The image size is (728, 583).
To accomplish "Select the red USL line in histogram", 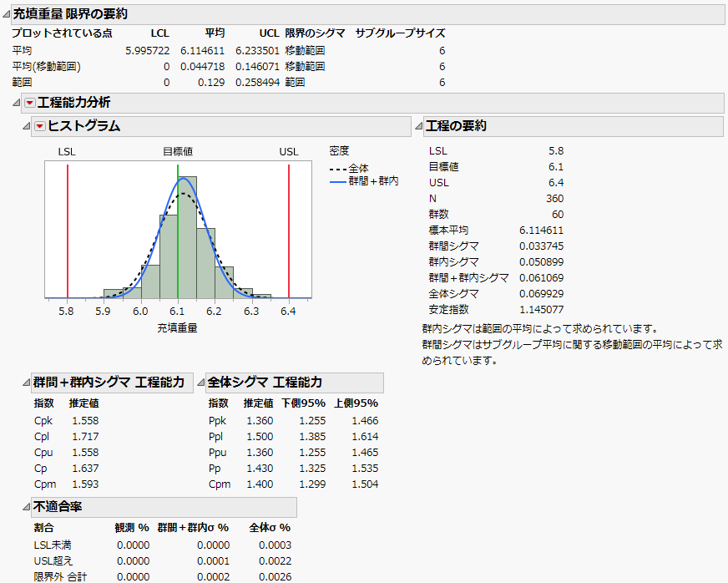I will 289,231.
